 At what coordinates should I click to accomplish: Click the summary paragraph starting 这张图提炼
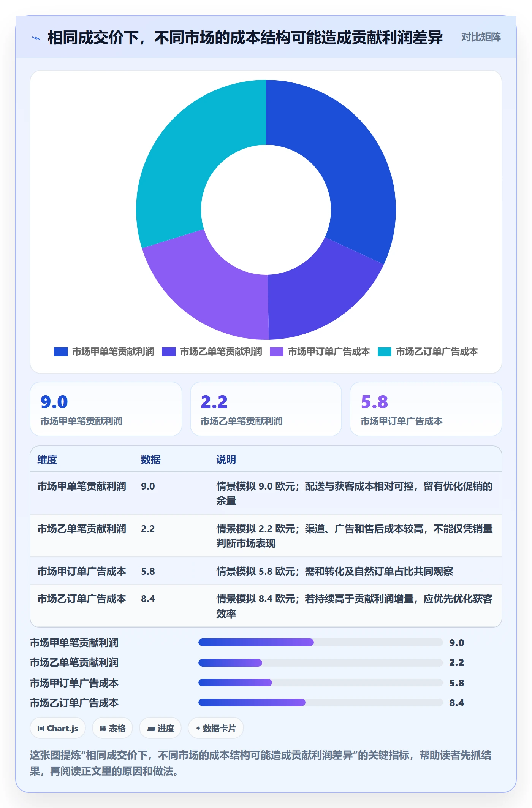click(261, 763)
